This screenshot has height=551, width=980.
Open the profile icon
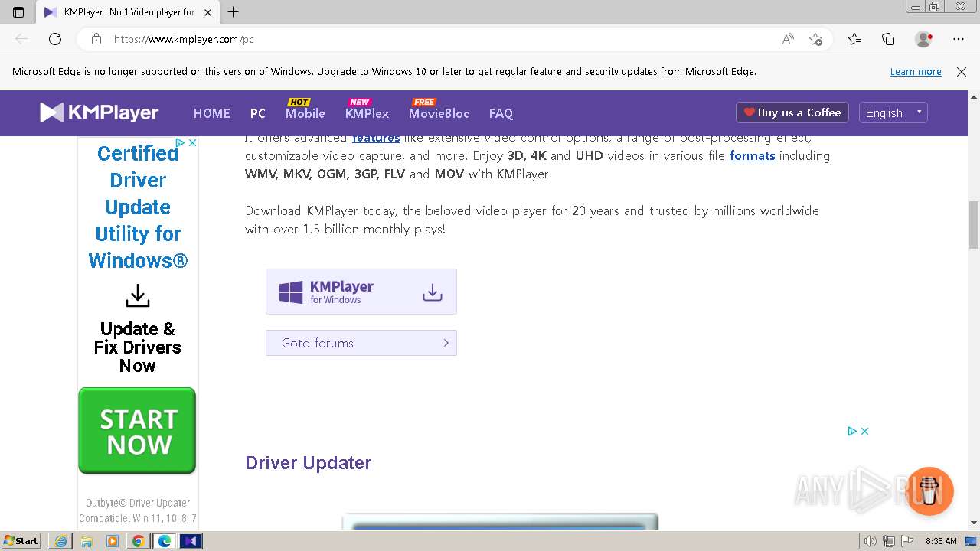click(923, 39)
